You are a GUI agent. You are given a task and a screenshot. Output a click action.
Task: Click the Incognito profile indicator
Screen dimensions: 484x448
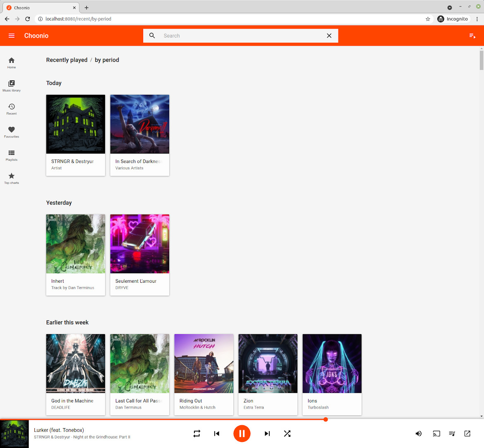click(x=453, y=19)
